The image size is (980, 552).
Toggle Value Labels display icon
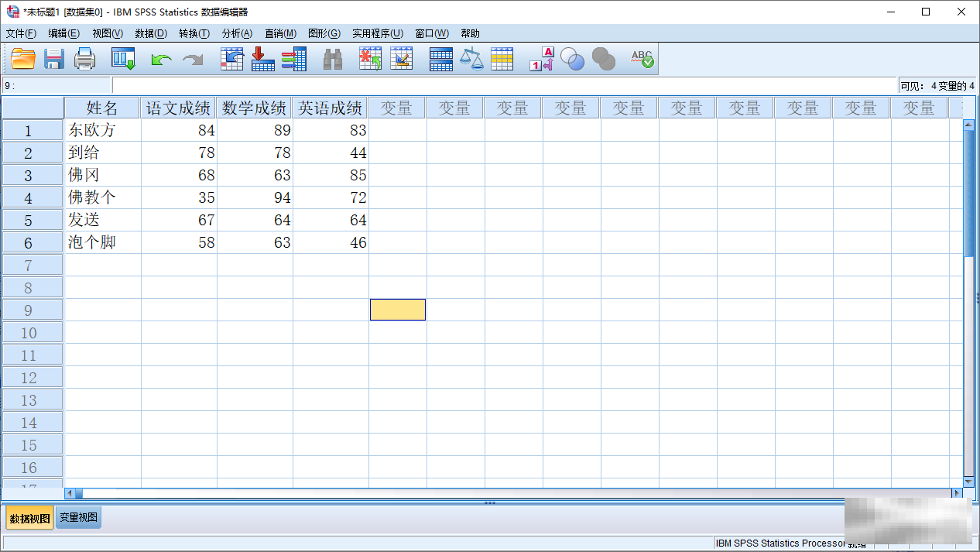[x=541, y=59]
